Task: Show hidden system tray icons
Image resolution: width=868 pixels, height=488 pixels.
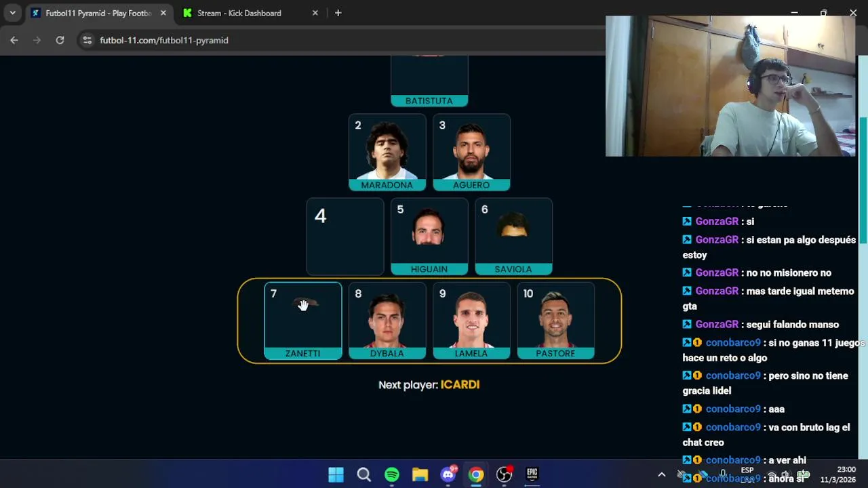Action: [x=662, y=474]
